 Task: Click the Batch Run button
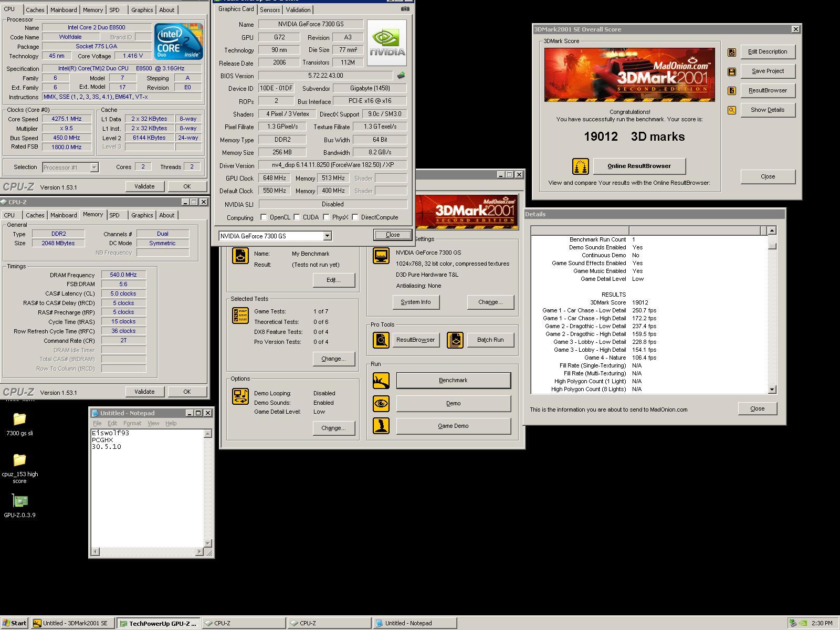pyautogui.click(x=490, y=340)
